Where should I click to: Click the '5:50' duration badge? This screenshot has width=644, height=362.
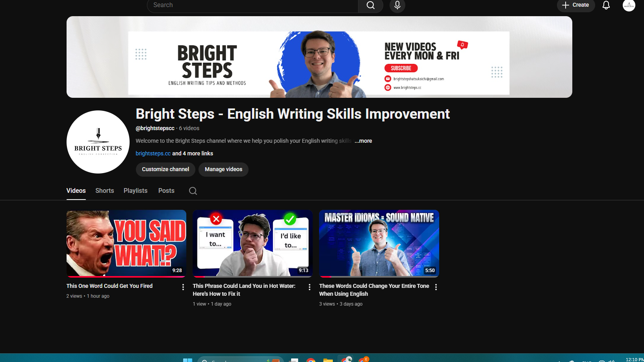coord(430,271)
